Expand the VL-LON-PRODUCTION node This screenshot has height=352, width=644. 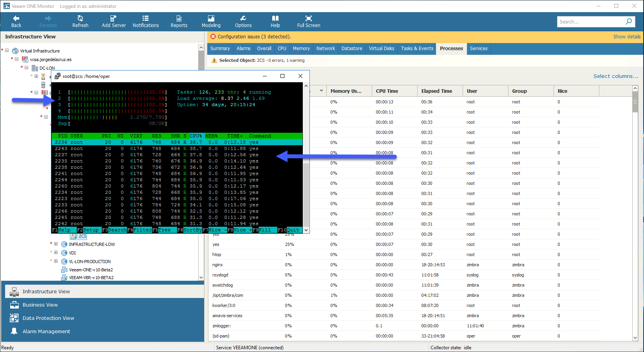[x=56, y=261]
